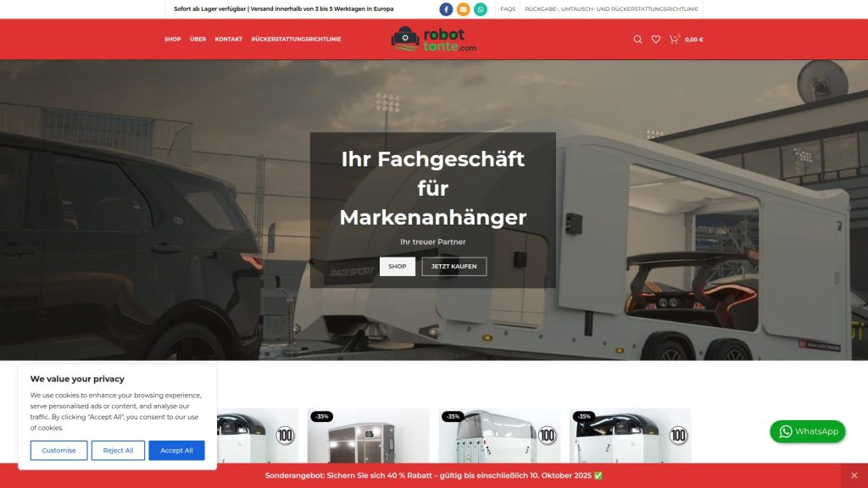Open Rückgabe-, Umtausch- und Rückerstattungsrichtlinie link

[611, 8]
